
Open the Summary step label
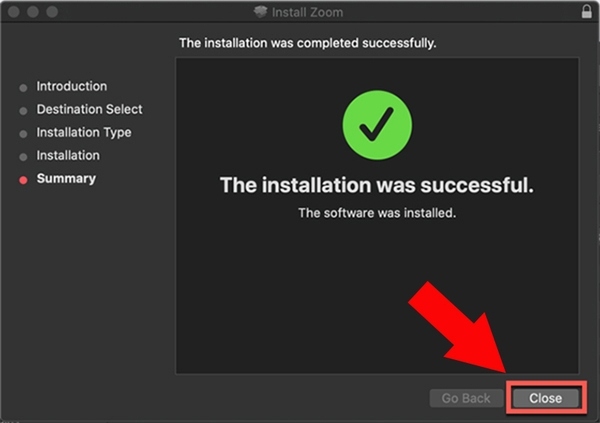[66, 178]
